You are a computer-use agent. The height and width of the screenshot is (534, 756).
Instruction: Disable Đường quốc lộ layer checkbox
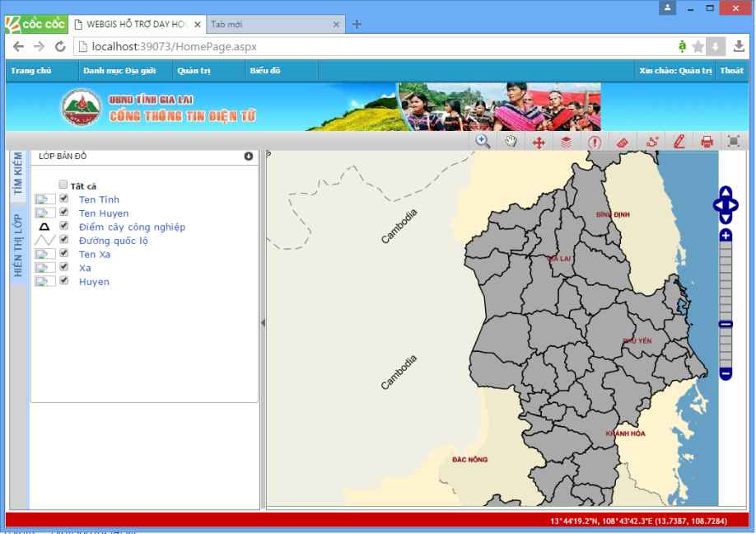click(63, 239)
